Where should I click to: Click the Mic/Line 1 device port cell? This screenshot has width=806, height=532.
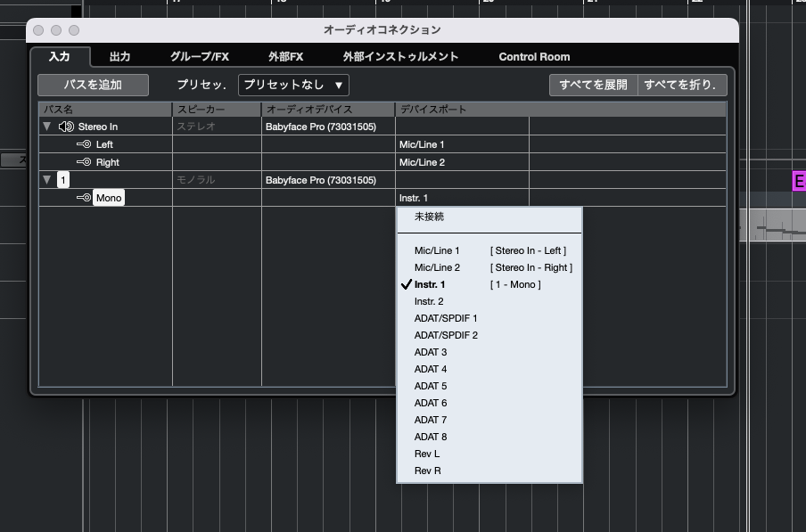click(462, 144)
